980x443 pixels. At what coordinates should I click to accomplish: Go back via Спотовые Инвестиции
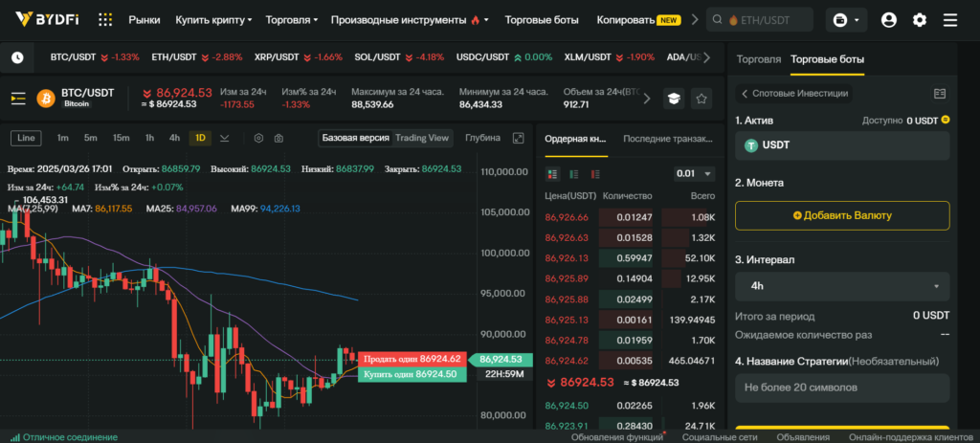[x=793, y=94]
